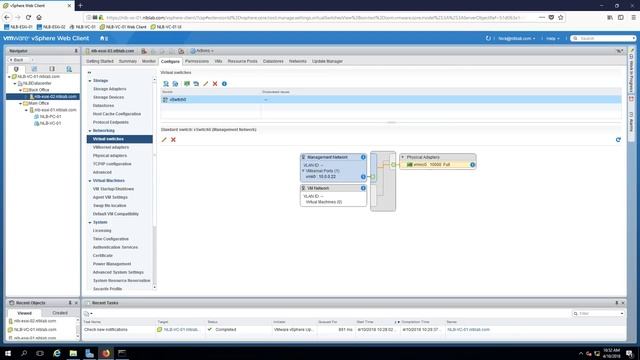640x360 pixels.
Task: Click the Filter field in Recent Tasks
Action: 599,313
